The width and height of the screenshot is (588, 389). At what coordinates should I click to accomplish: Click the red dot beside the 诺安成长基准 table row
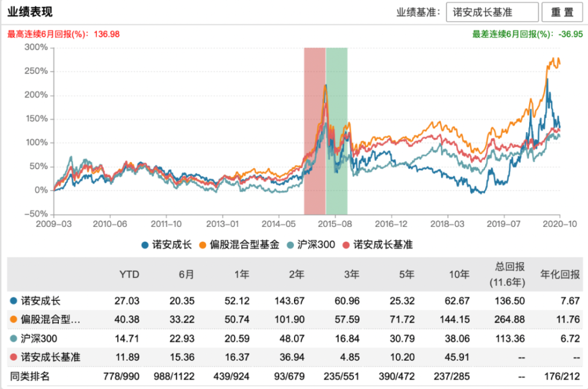14,357
